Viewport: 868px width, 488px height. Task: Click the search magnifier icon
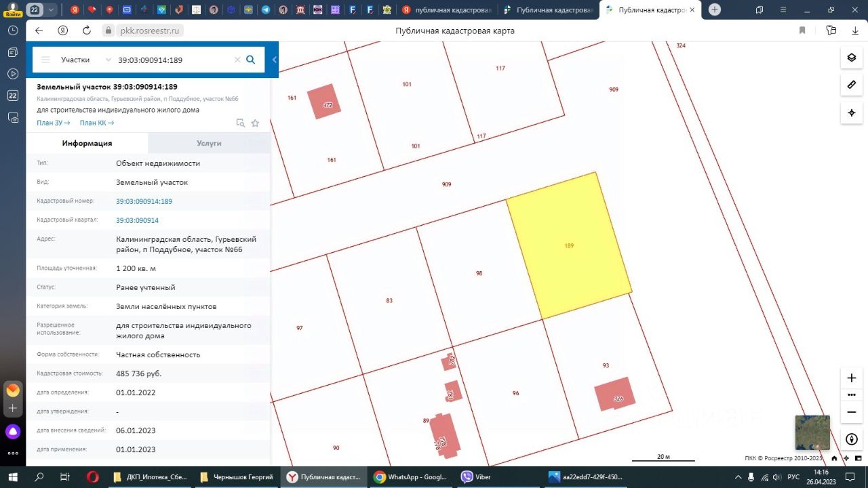[250, 60]
